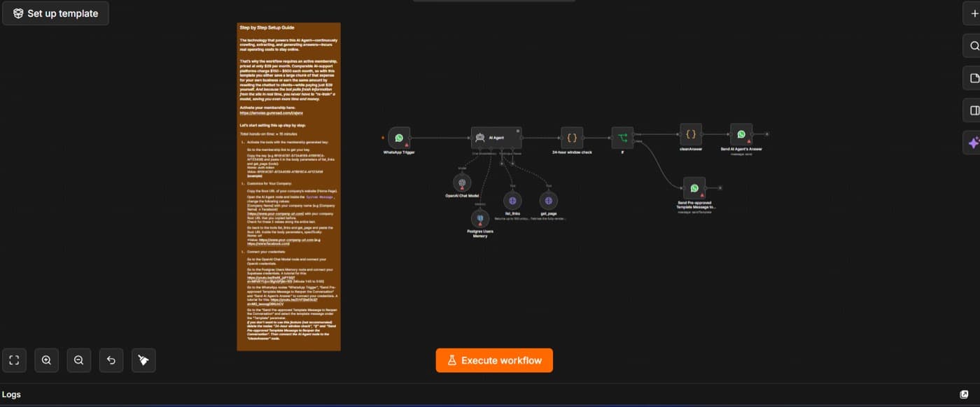Tidy up nodes with the broom icon

click(x=143, y=360)
